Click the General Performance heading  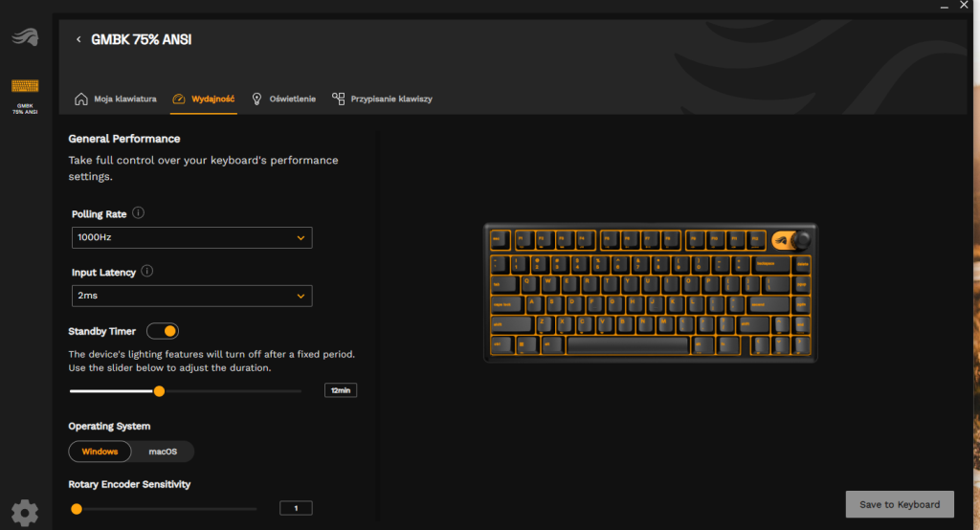click(124, 139)
